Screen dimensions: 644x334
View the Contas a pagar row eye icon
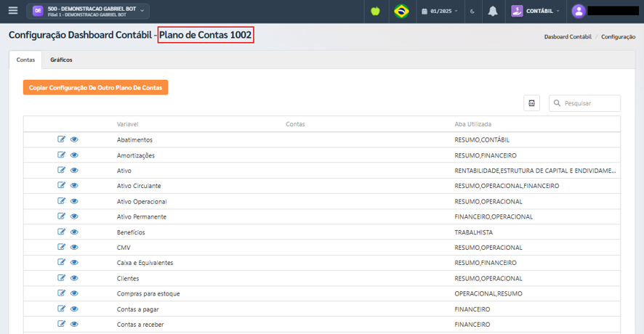pyautogui.click(x=74, y=309)
